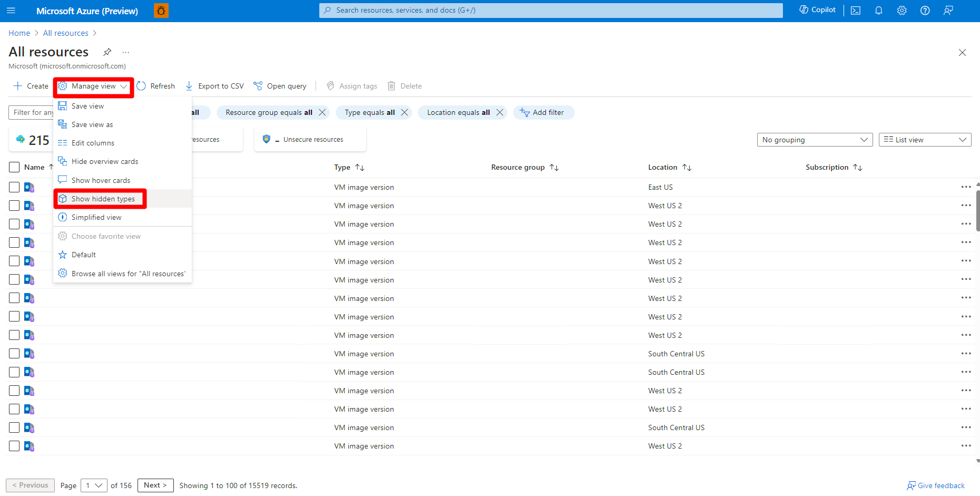Check the third row checkbox
This screenshot has width=980, height=496.
click(14, 224)
